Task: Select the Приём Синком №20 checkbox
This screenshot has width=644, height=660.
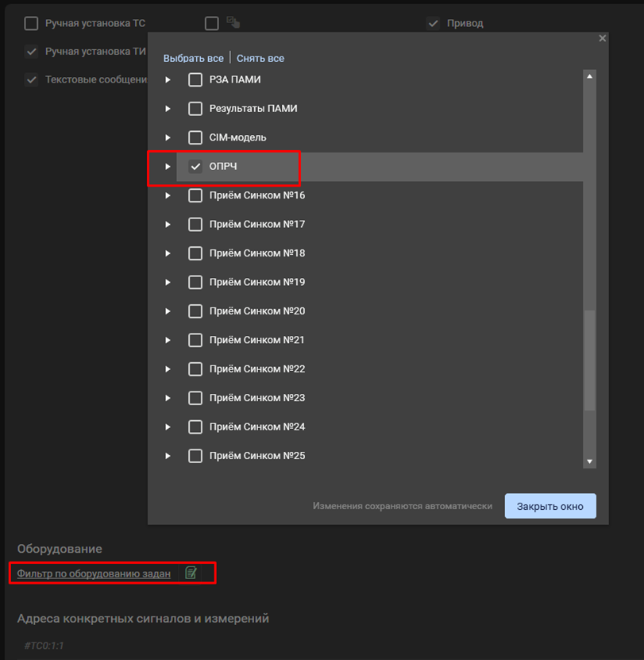Action: click(195, 311)
